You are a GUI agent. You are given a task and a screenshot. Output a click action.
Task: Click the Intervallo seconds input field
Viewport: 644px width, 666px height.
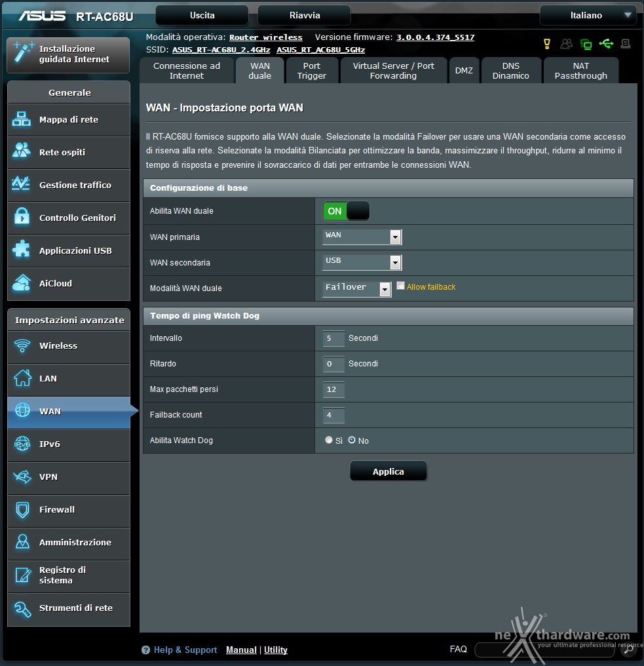[x=333, y=338]
